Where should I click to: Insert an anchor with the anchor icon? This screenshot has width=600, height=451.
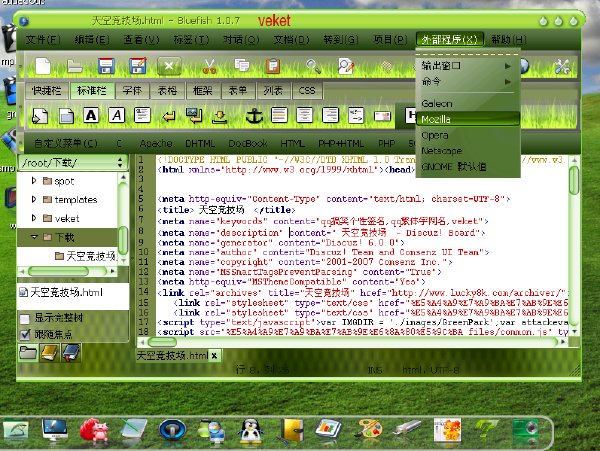pos(254,116)
